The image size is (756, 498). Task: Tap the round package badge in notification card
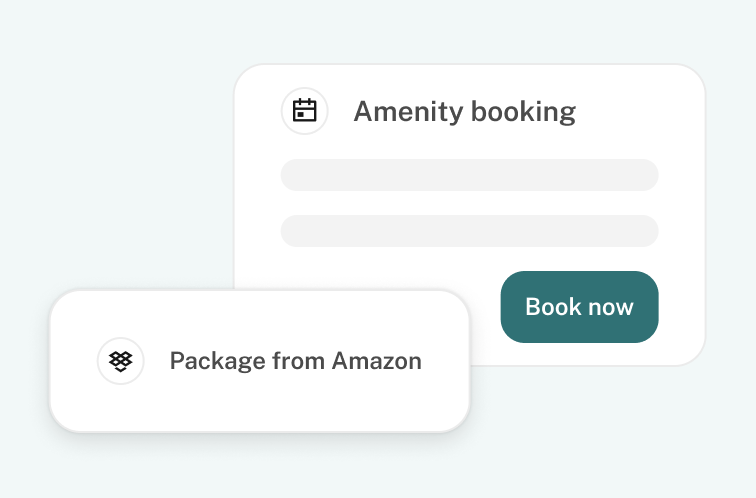121,361
